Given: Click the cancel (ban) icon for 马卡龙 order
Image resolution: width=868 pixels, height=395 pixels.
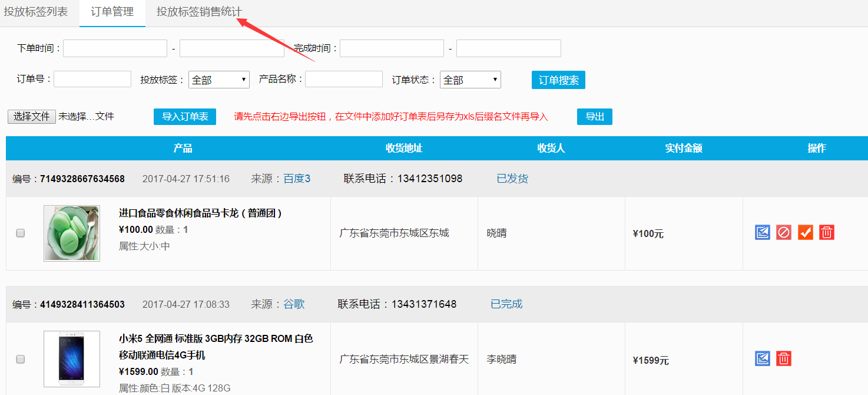Looking at the screenshot, I should tap(784, 232).
